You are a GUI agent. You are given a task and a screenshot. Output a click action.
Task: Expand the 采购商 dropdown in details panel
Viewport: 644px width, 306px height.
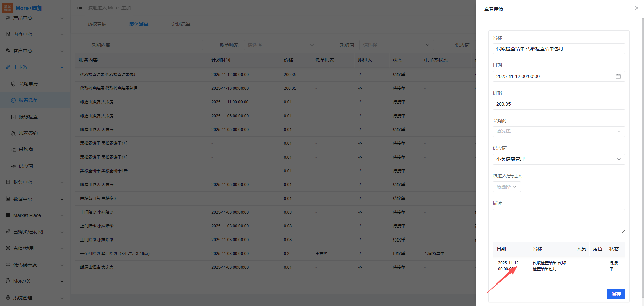tap(558, 132)
